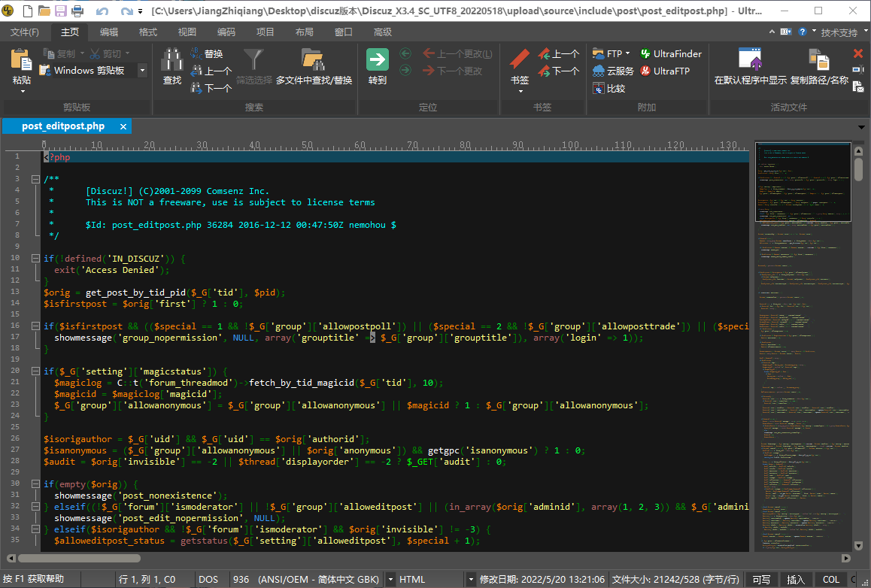Switch to the 编码 ribbon tab

point(226,32)
